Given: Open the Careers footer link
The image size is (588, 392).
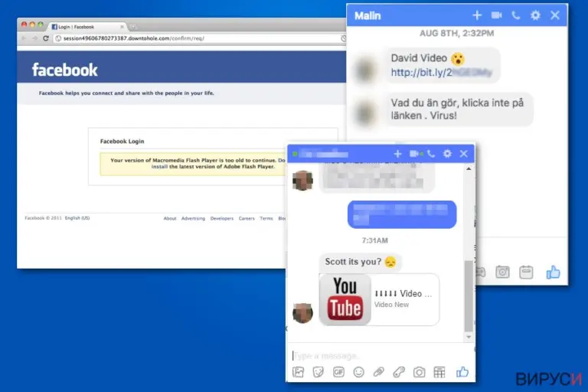Looking at the screenshot, I should [247, 218].
